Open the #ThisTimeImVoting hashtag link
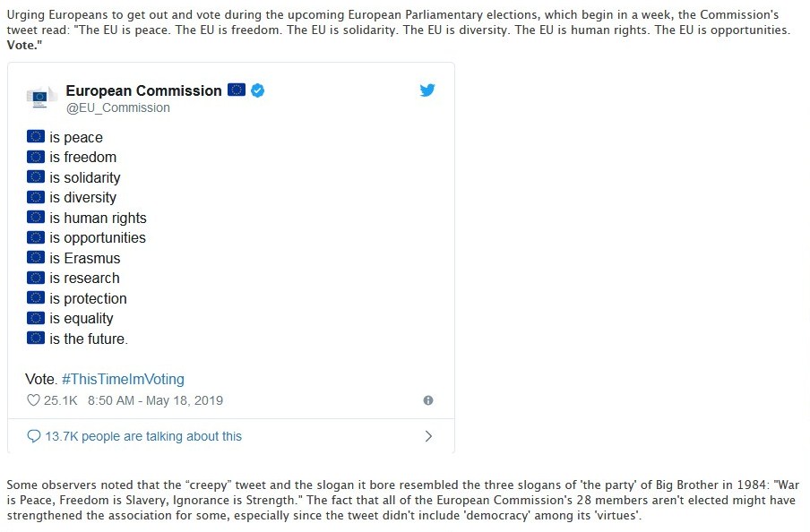The height and width of the screenshot is (532, 810). point(123,379)
